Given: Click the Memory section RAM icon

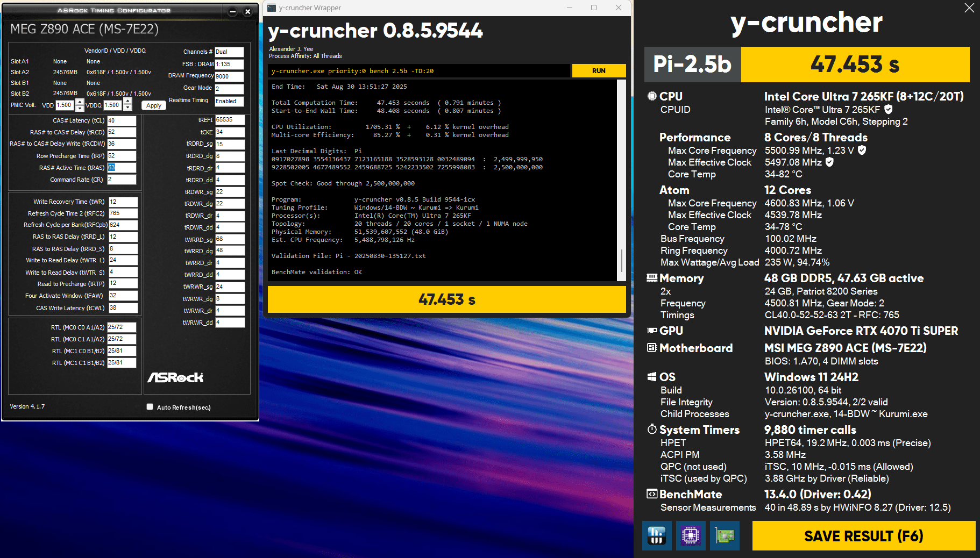Looking at the screenshot, I should 652,278.
